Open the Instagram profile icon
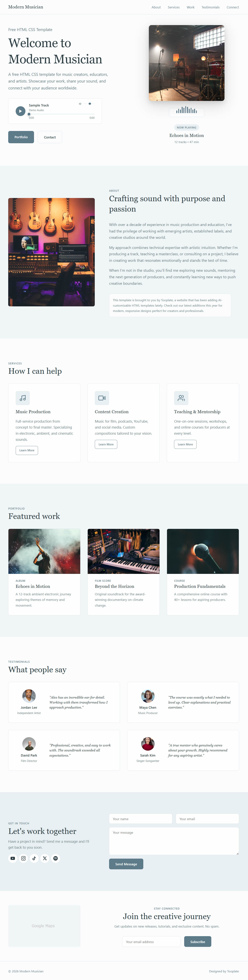This screenshot has height=980, width=248. point(24,858)
